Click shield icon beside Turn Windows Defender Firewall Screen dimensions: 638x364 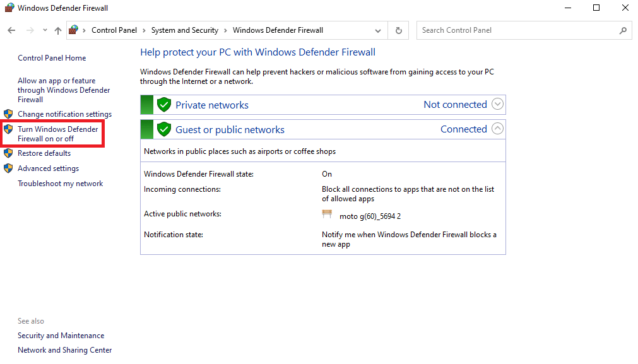tap(8, 129)
